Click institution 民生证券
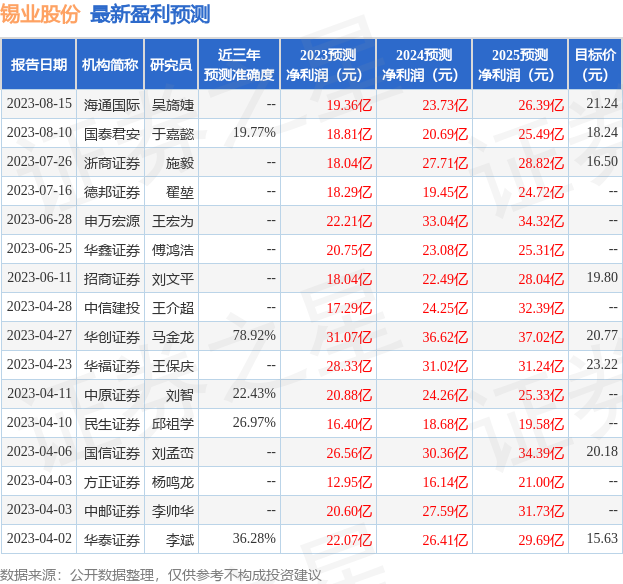This screenshot has width=623, height=584. point(112,424)
